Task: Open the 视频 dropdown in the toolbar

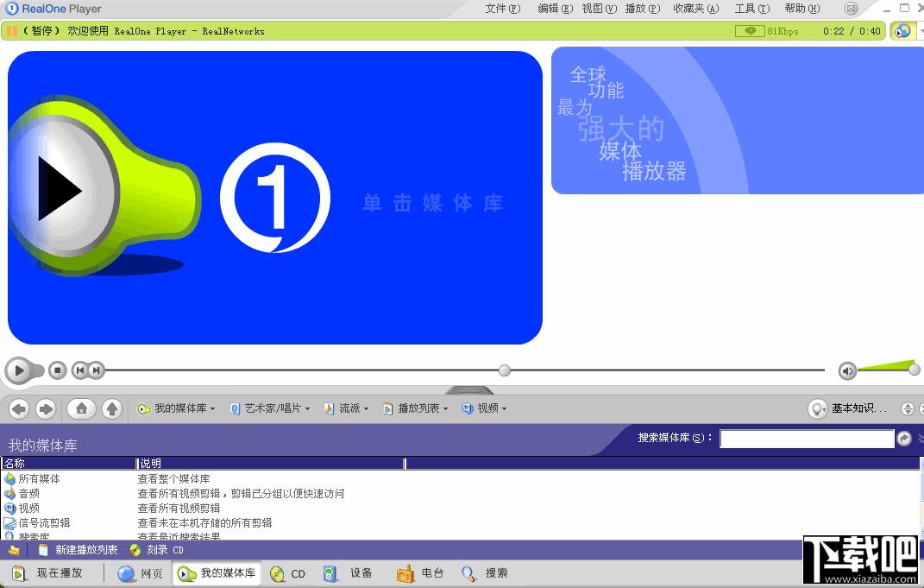Action: pyautogui.click(x=484, y=408)
